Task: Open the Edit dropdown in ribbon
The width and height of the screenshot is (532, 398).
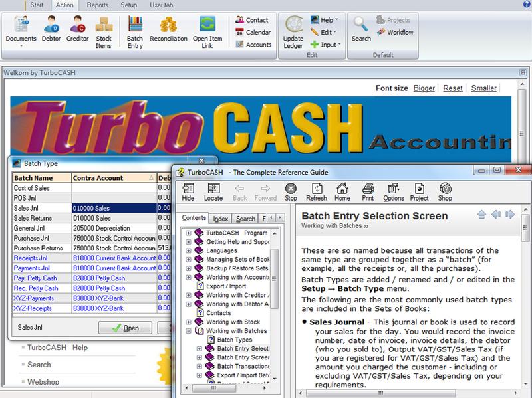Action: [x=324, y=32]
